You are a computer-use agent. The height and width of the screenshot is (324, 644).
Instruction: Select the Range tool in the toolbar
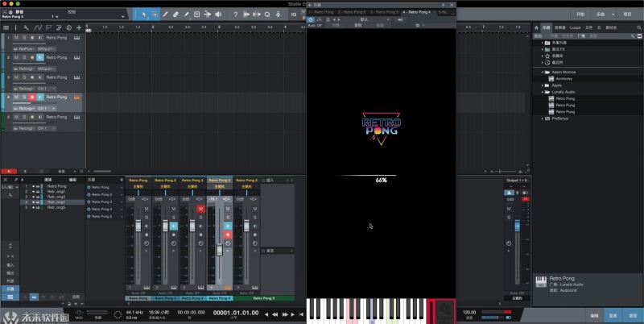click(x=155, y=15)
